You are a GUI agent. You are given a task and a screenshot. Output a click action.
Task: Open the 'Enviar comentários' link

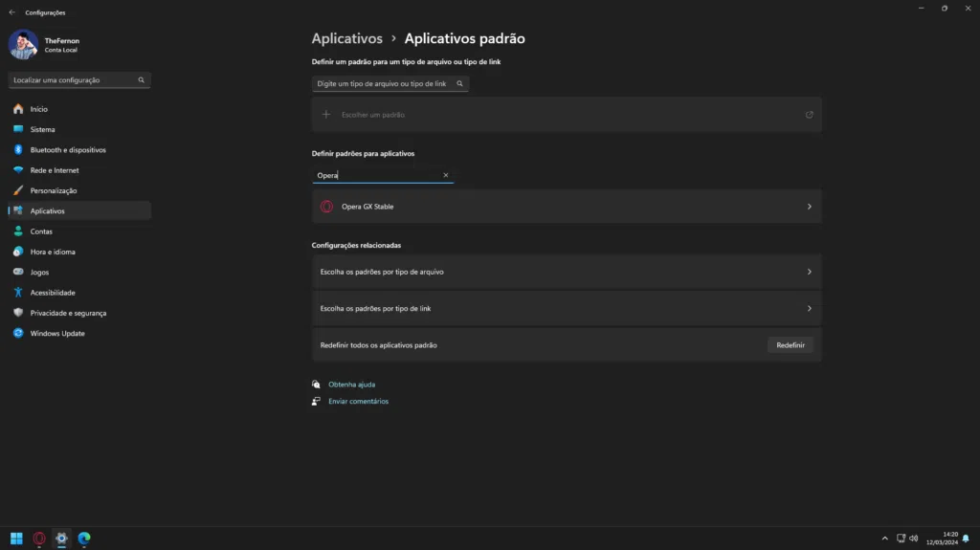pos(358,401)
